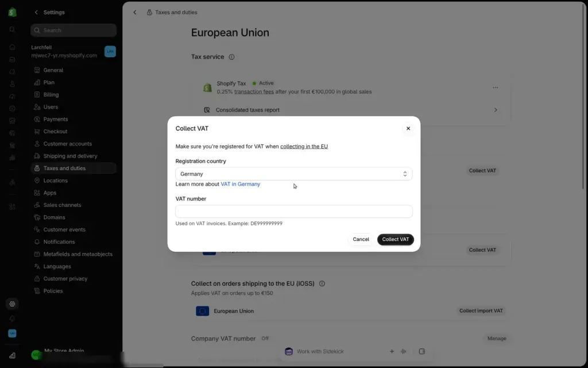Click the plus icon in Sidekick bar
Screen dimensions: 588x368
(x=392, y=351)
